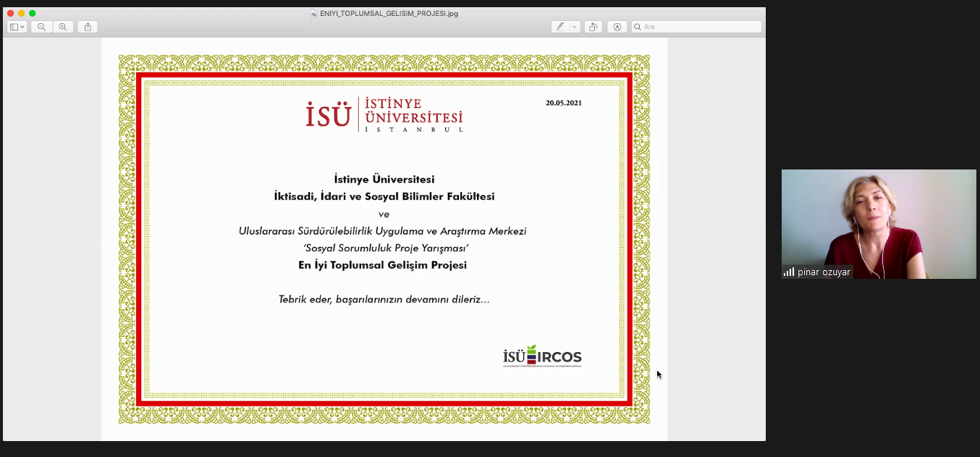This screenshot has width=980, height=457.
Task: Rotate the image with the rotate icon
Action: 593,27
